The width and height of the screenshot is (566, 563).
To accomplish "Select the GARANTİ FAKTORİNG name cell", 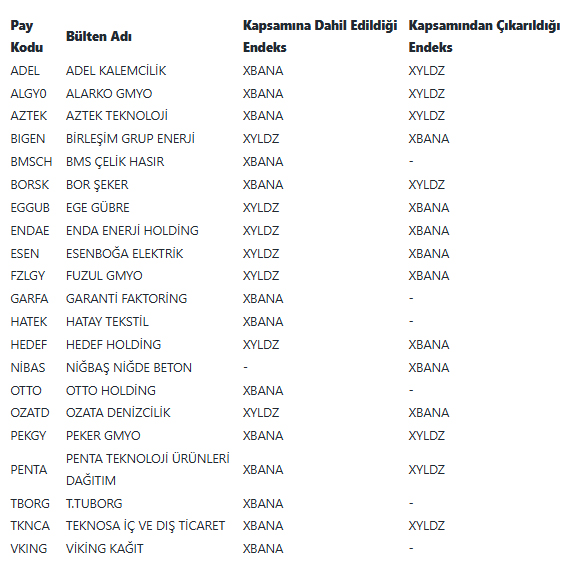I will pos(127,299).
